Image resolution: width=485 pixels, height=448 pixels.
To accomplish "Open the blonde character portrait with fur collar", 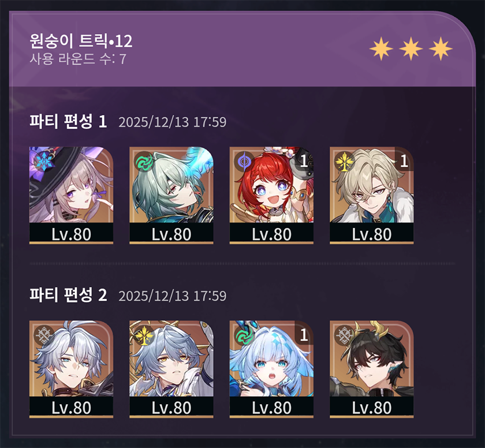I will point(372,195).
